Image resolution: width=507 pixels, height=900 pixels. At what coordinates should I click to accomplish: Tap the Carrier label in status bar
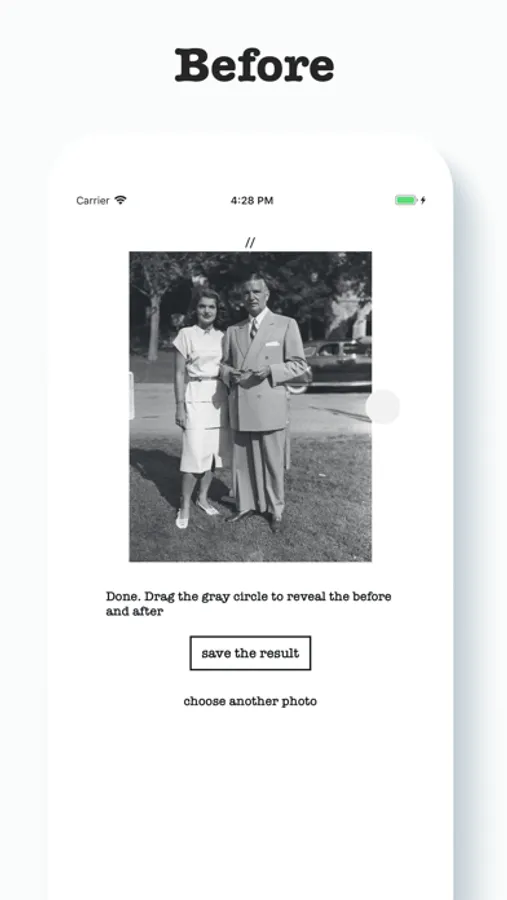(x=92, y=200)
